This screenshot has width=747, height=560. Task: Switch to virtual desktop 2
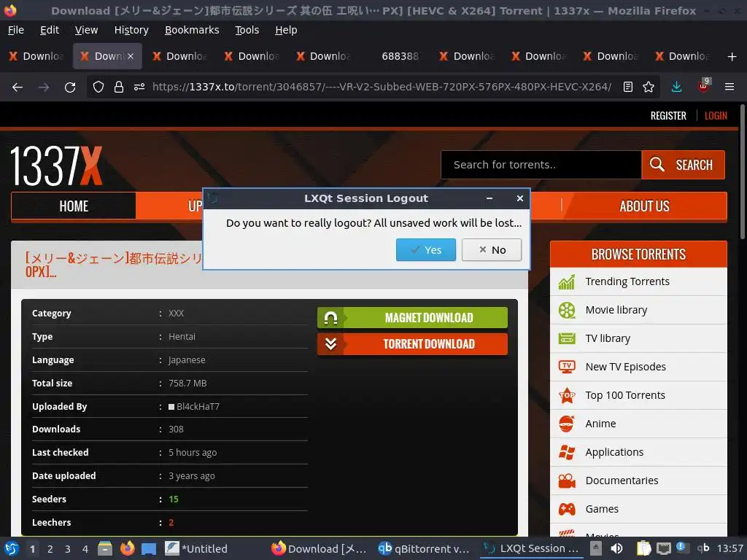pos(50,549)
